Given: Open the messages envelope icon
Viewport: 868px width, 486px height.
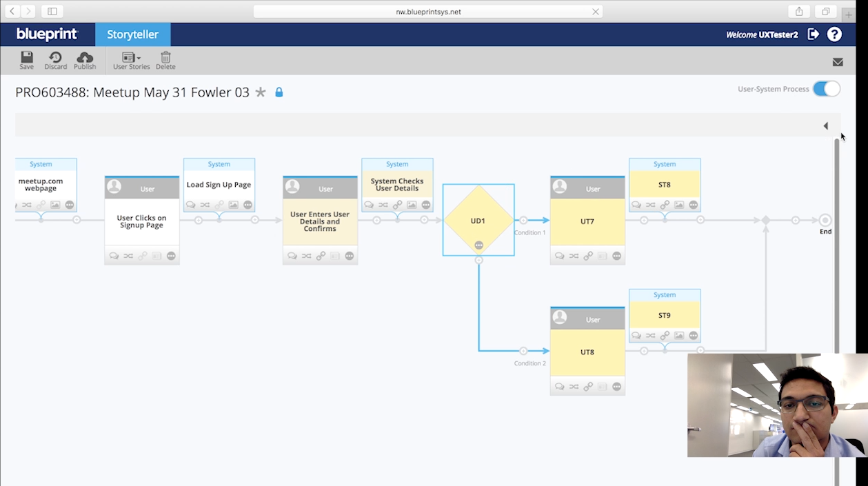Looking at the screenshot, I should tap(838, 62).
